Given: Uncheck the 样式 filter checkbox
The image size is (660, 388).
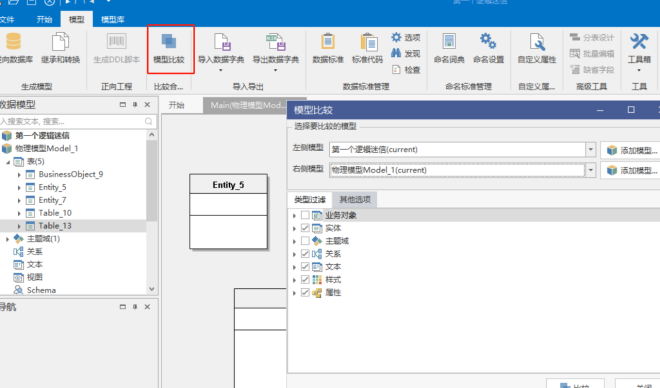Looking at the screenshot, I should pos(305,279).
